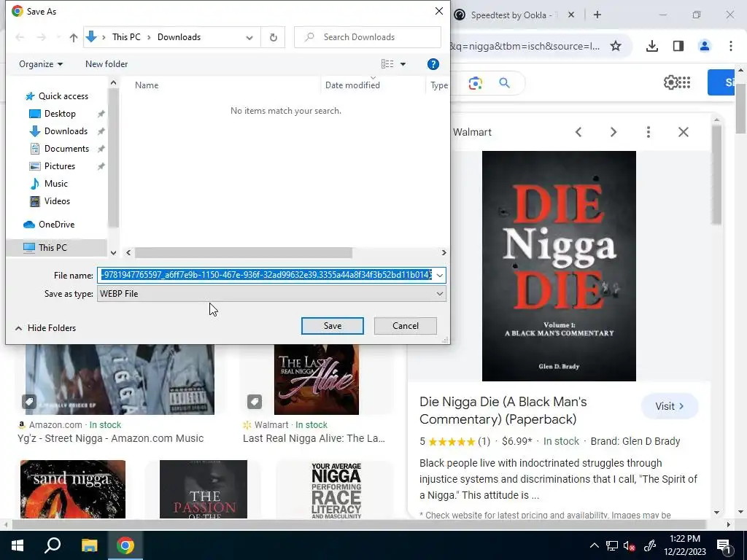Select Videos in the navigation pane
Screen dimensions: 747x560
pos(57,201)
